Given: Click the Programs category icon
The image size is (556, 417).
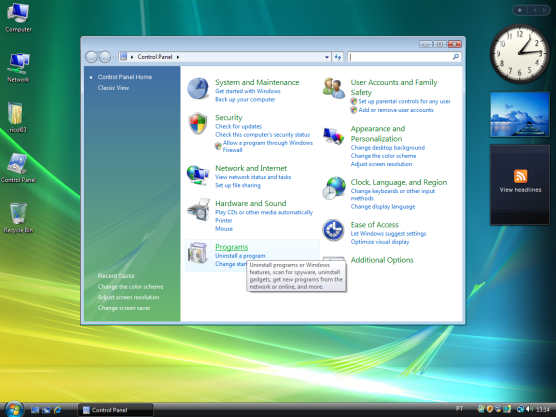Looking at the screenshot, I should click(198, 253).
